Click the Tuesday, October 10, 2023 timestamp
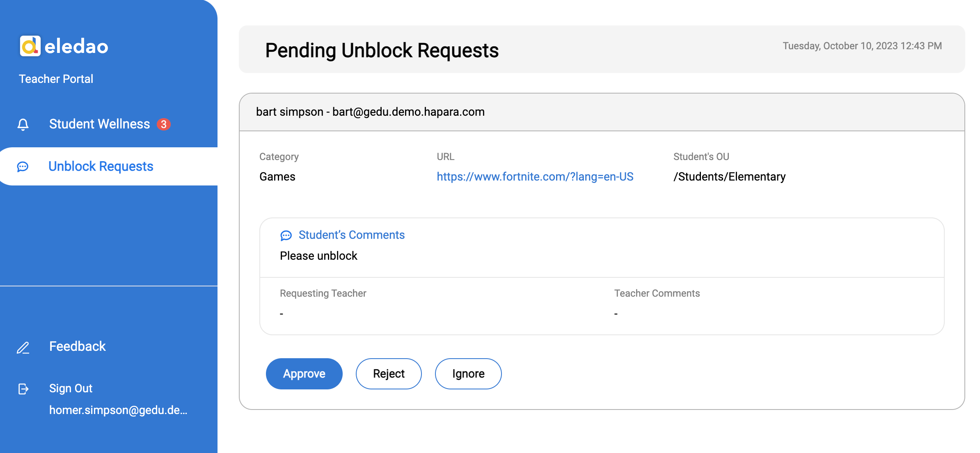This screenshot has width=980, height=453. coord(862,46)
